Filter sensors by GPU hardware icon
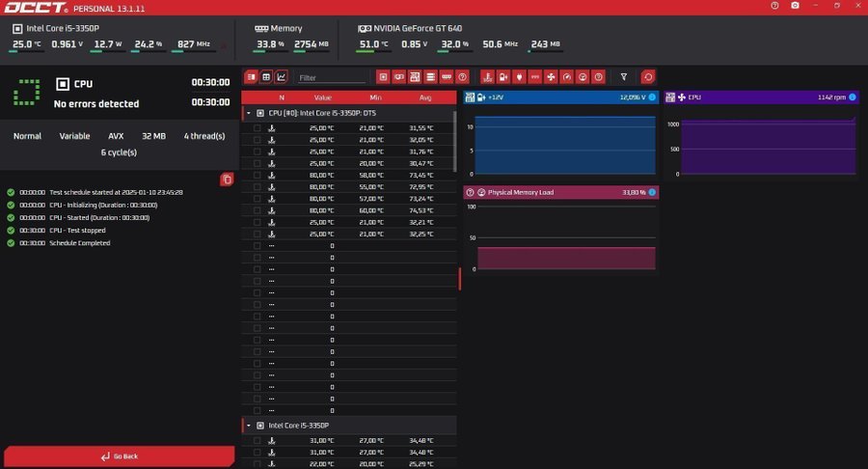The height and width of the screenshot is (469, 868). pos(399,77)
